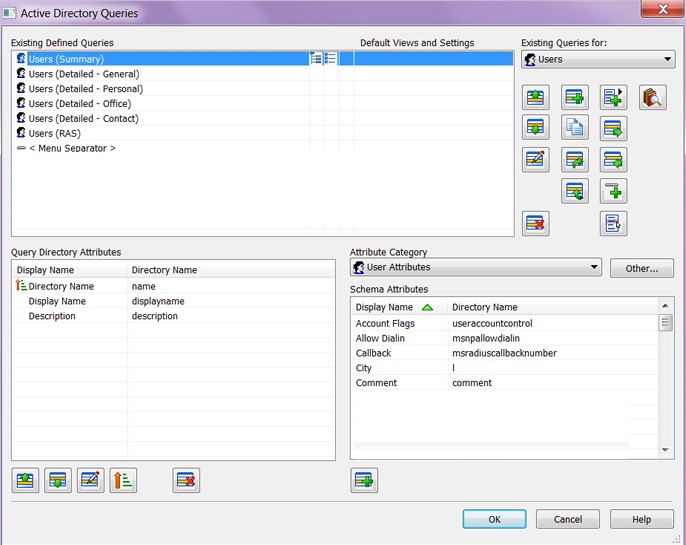The image size is (686, 545).
Task: Click Schema Attributes scrollbar up arrow
Action: [x=665, y=306]
